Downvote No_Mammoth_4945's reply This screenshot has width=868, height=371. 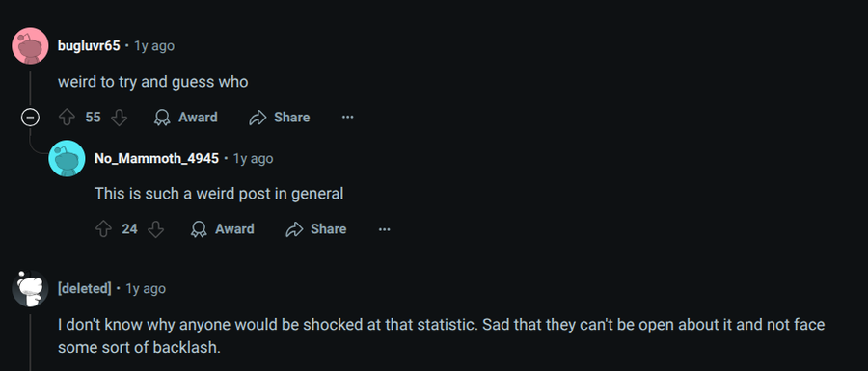pyautogui.click(x=156, y=229)
